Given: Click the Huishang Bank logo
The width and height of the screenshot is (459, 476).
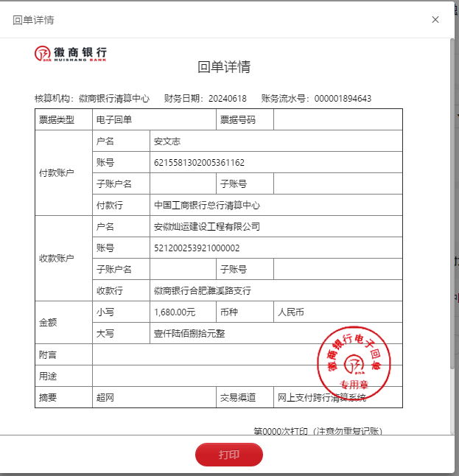Looking at the screenshot, I should (71, 54).
